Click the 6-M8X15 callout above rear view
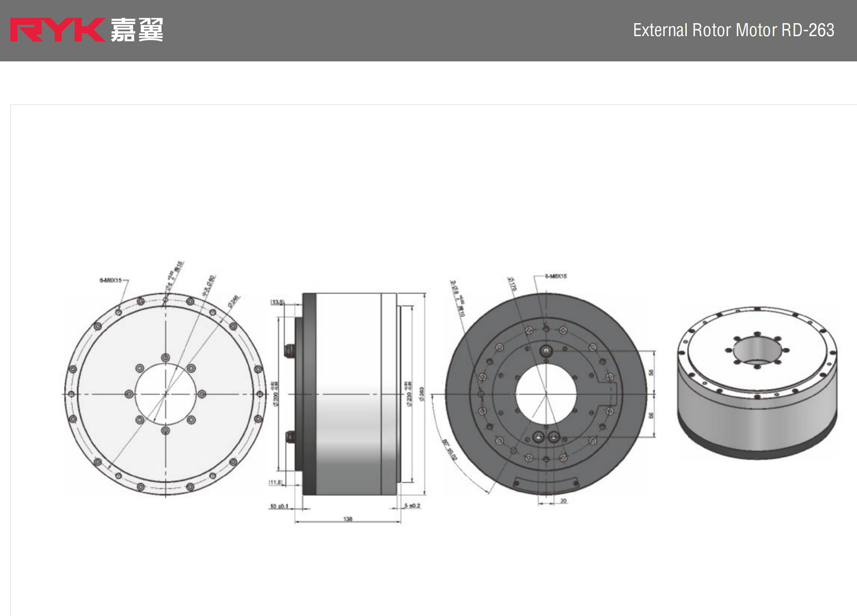Viewport: 857px width, 616px height. [556, 276]
